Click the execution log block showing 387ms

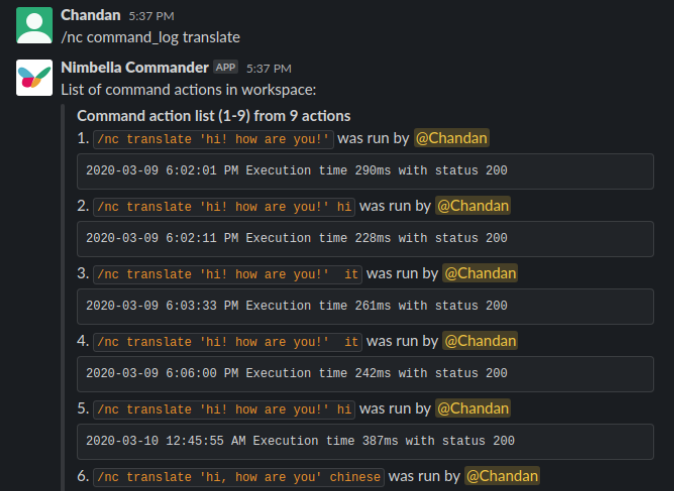365,441
